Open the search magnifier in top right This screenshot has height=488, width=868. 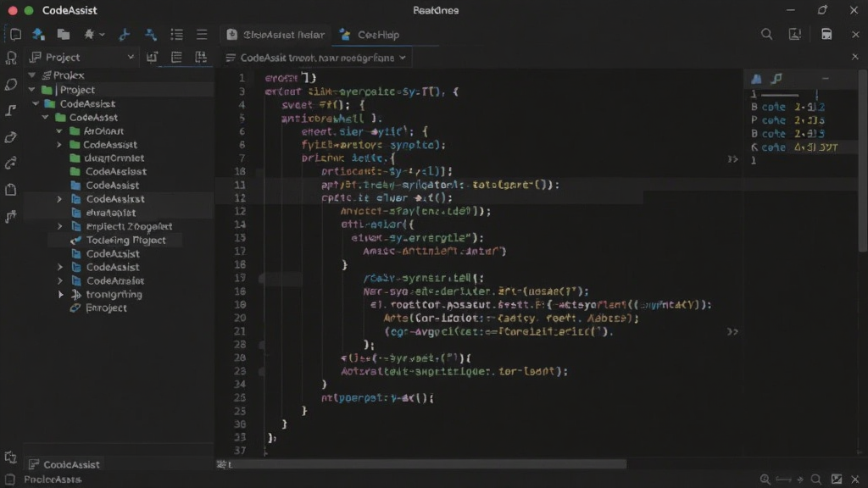point(766,34)
